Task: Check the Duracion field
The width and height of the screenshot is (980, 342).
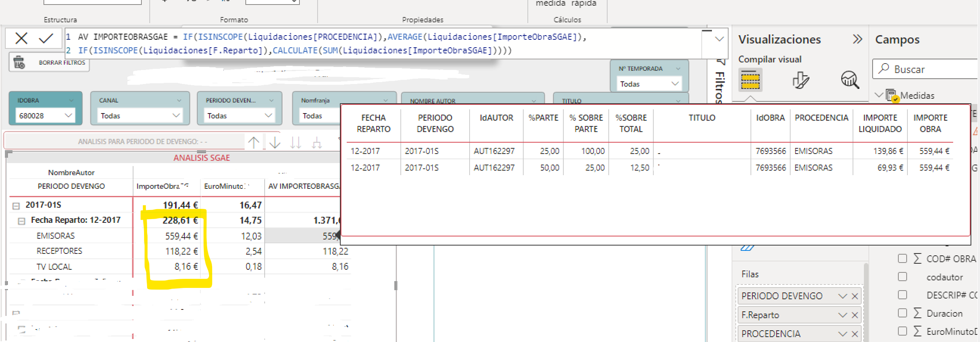Action: coord(902,313)
